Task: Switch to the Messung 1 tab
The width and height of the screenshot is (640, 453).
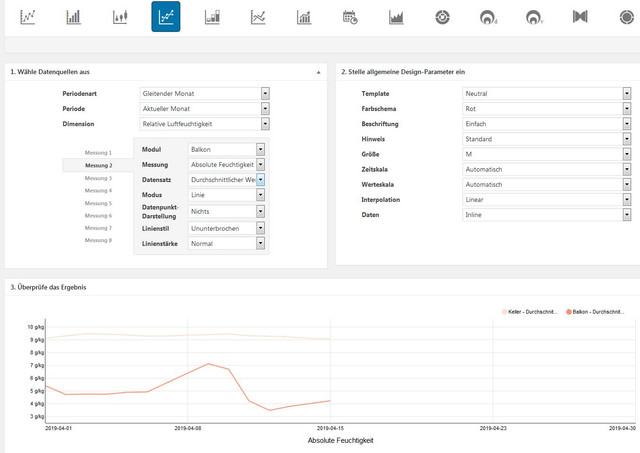Action: (x=98, y=153)
